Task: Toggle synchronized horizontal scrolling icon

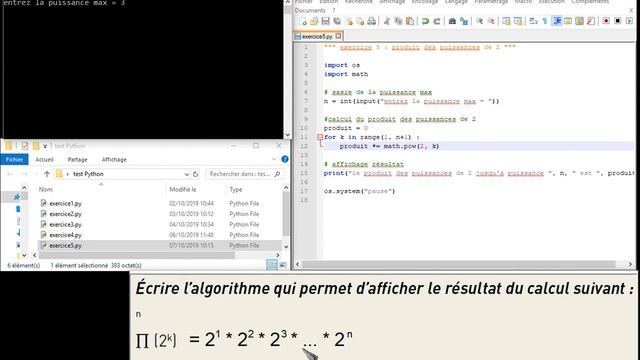Action: [518, 21]
